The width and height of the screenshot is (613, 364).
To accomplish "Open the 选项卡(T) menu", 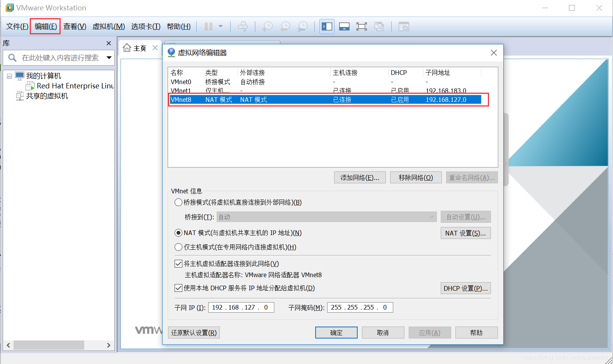I will click(146, 26).
